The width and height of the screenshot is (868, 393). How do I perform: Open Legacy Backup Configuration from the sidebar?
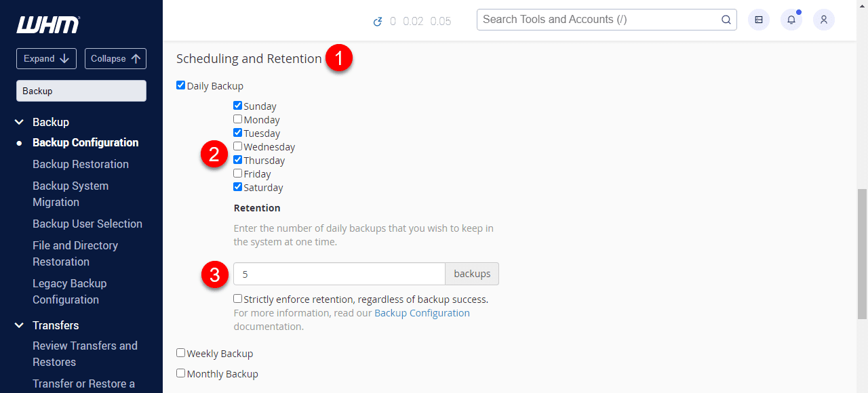pos(69,291)
